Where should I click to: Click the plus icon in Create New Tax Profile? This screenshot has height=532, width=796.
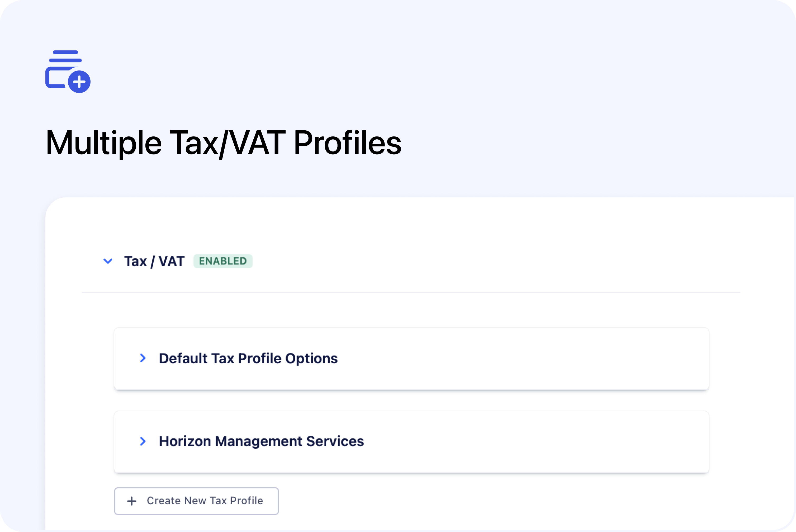coord(132,501)
